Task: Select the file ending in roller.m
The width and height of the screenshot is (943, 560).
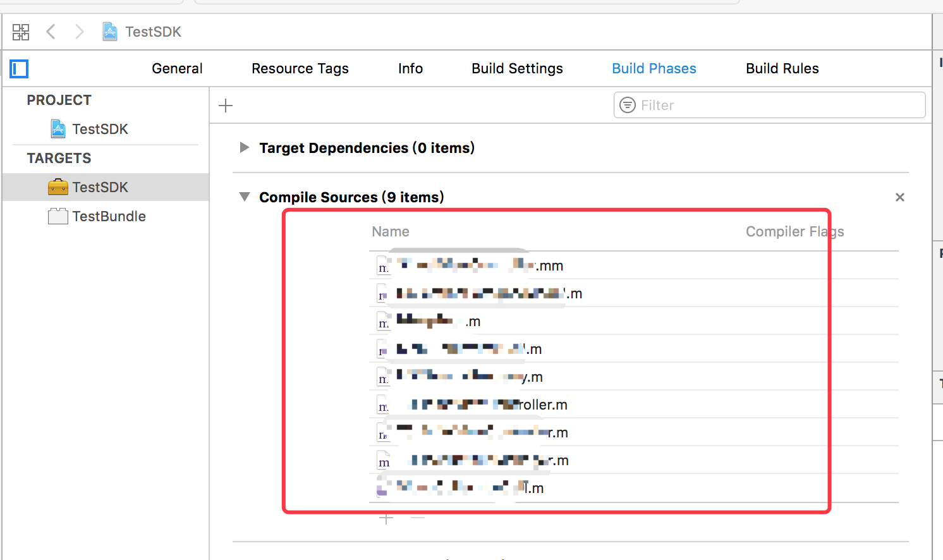Action: point(634,405)
